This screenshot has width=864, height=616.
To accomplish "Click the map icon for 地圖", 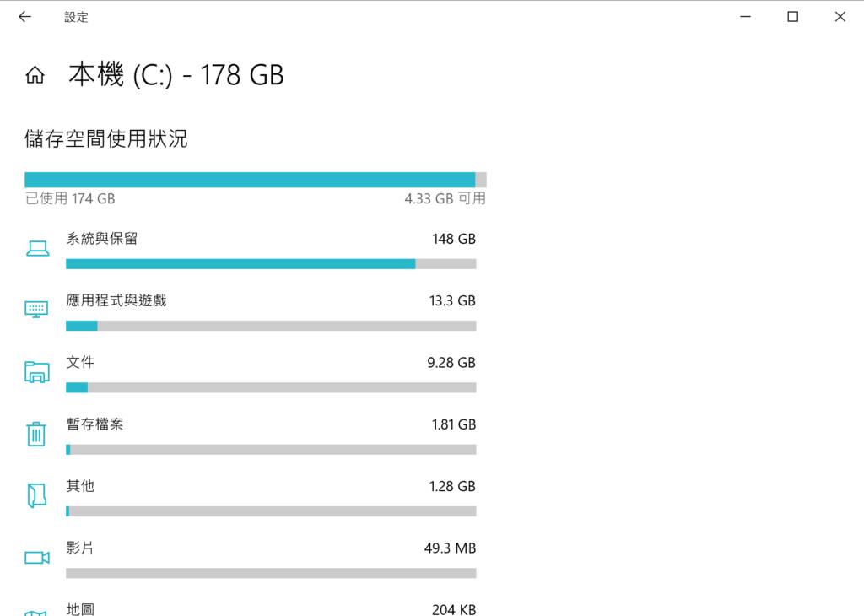I will coord(37,613).
